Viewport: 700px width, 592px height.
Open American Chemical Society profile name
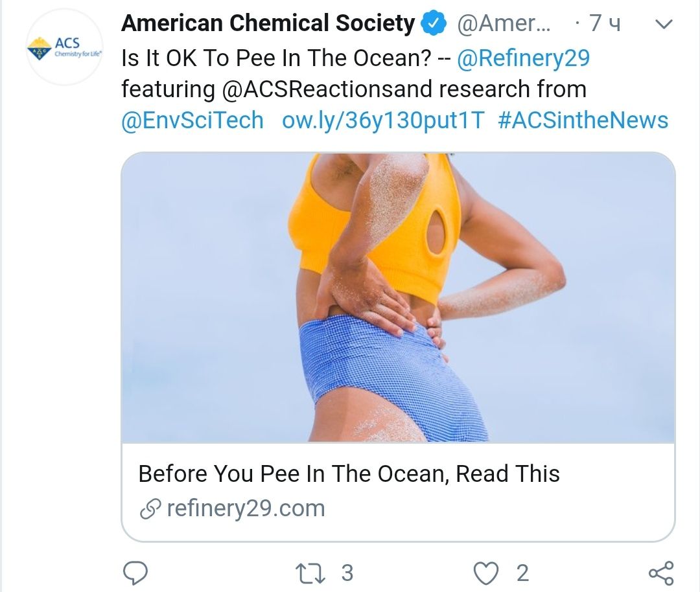(x=268, y=24)
